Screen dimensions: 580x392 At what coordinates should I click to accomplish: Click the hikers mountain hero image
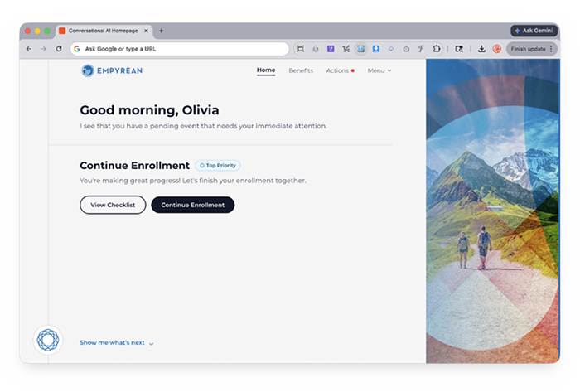[x=493, y=211]
